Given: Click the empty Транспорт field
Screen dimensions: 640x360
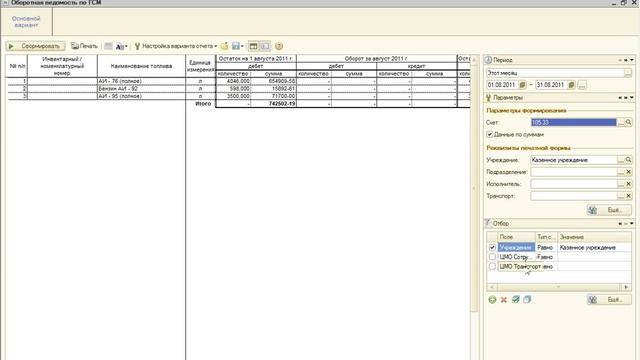Looking at the screenshot, I should (573, 196).
